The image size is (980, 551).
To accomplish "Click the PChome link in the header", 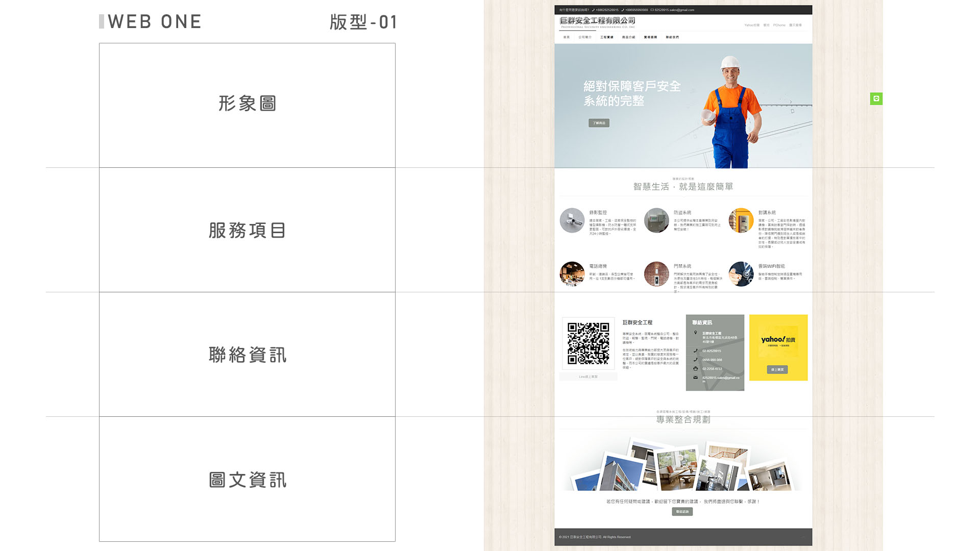I will pos(779,25).
